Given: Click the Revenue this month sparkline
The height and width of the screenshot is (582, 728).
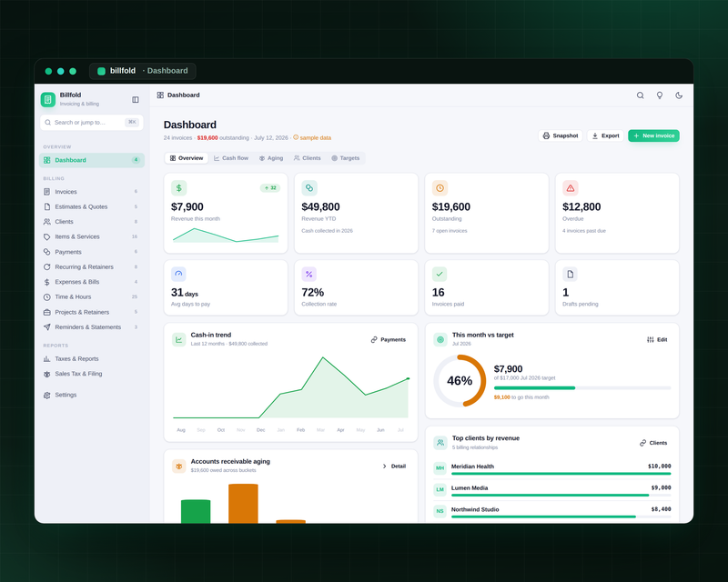Looking at the screenshot, I should point(226,236).
